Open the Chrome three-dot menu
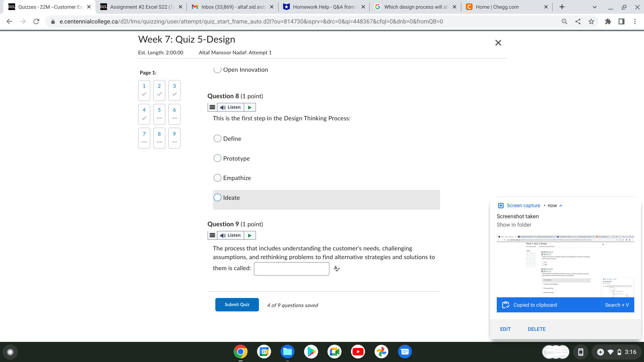The width and height of the screenshot is (644, 362). [x=635, y=21]
